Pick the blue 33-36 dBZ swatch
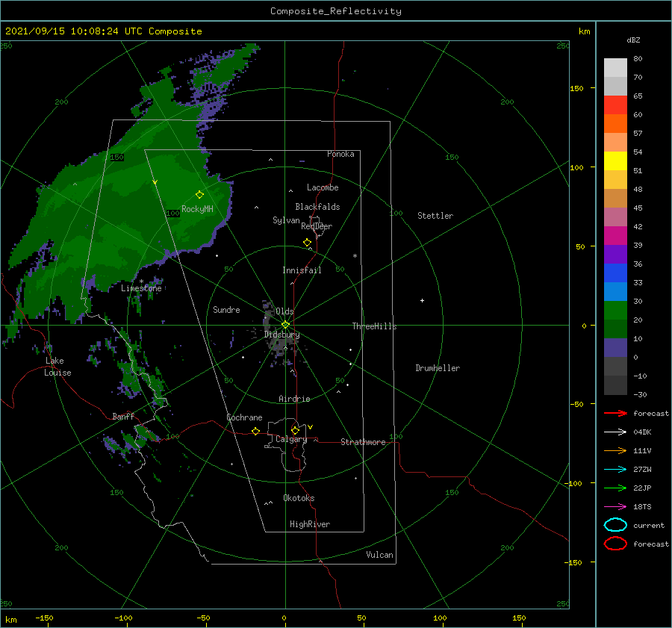 click(x=615, y=273)
